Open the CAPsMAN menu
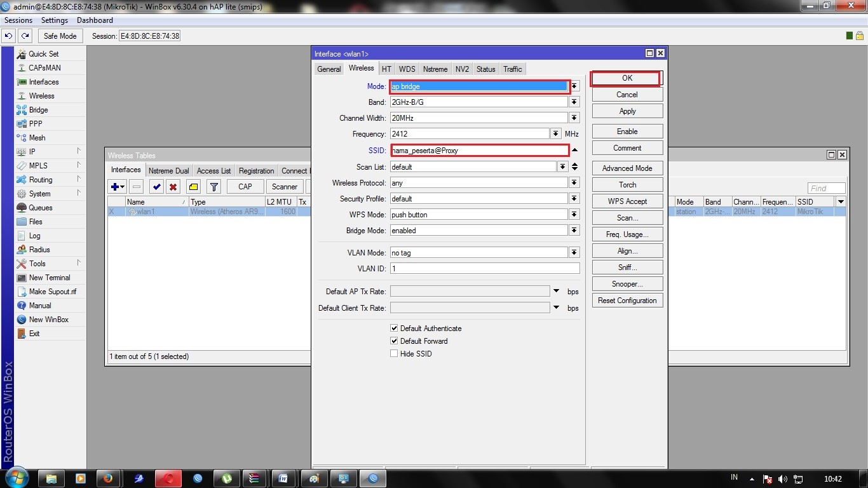The image size is (868, 488). pyautogui.click(x=44, y=68)
